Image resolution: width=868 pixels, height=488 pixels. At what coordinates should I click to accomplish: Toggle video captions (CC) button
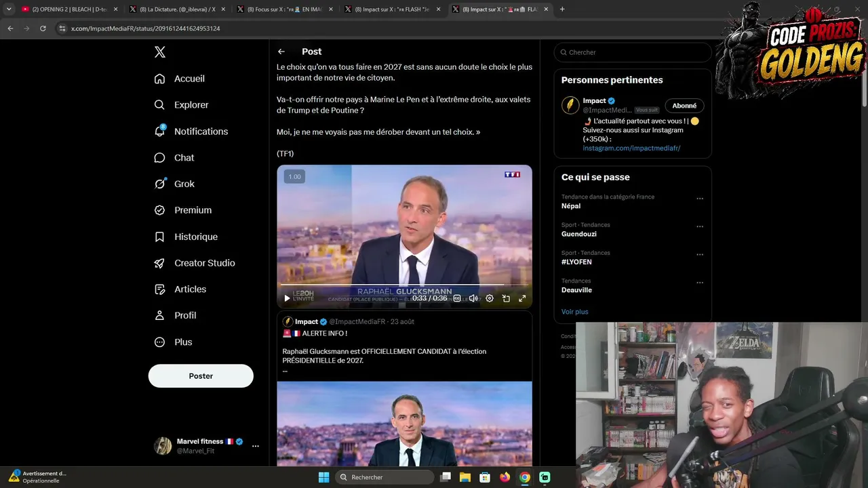click(457, 298)
